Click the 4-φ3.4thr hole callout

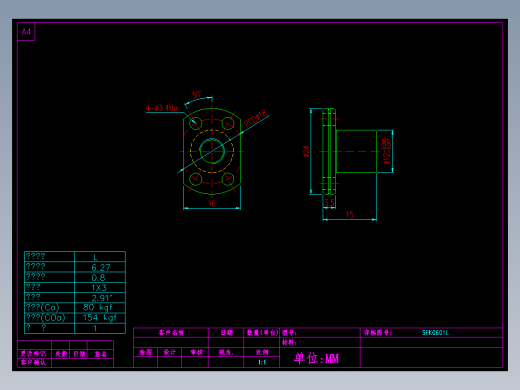click(162, 108)
